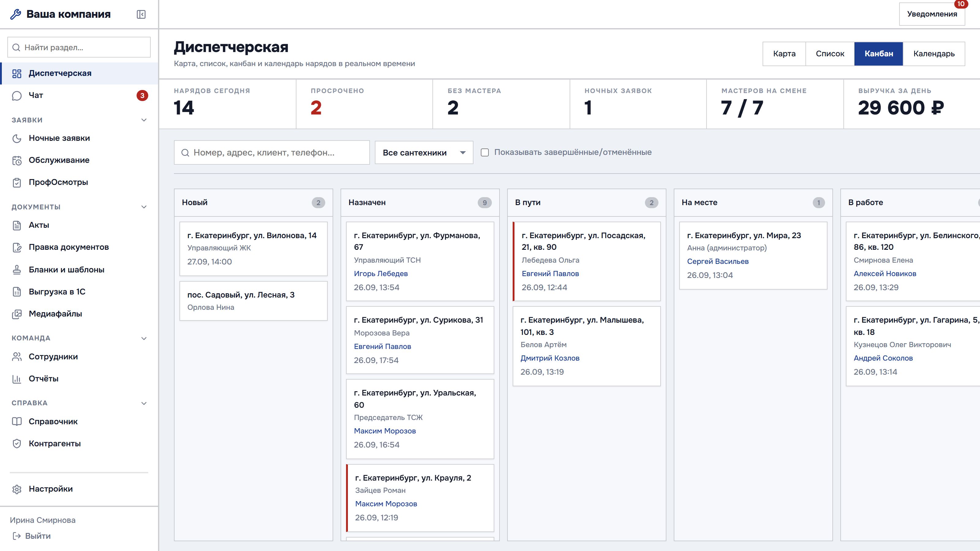Click the moon icon for Ночные заявки
The height and width of the screenshot is (551, 980).
pyautogui.click(x=17, y=138)
